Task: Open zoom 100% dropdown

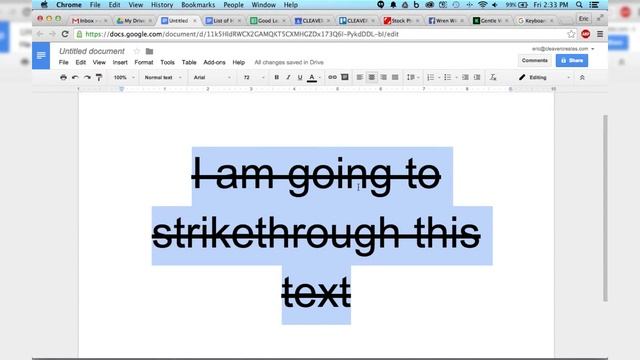Action: coord(124,77)
